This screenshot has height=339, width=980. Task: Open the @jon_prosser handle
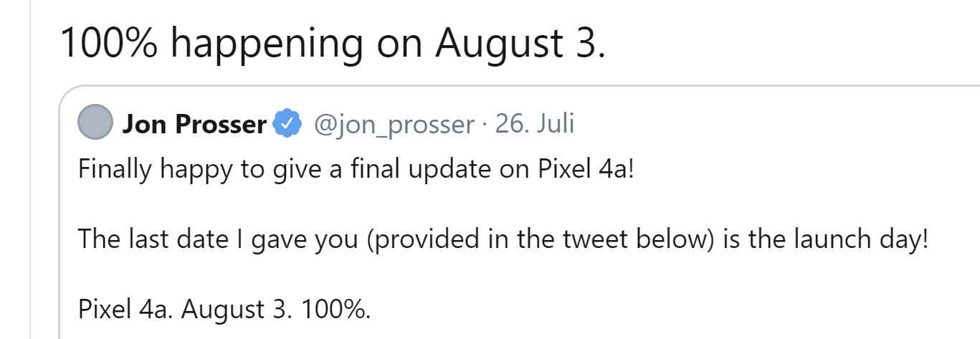pos(394,125)
